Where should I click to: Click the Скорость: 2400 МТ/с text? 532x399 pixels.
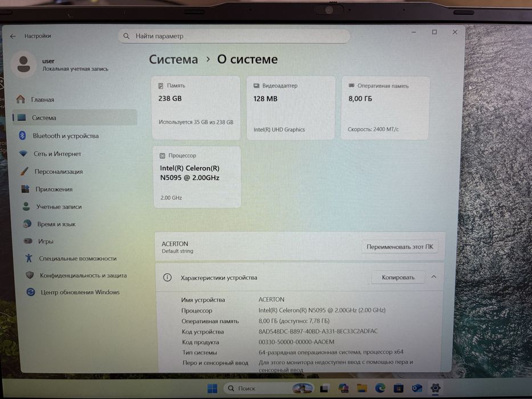coord(373,129)
